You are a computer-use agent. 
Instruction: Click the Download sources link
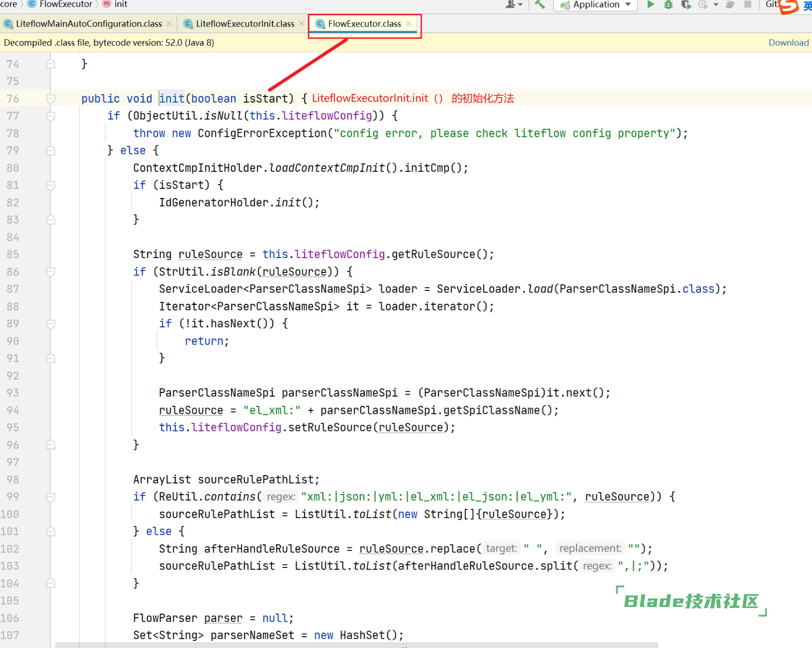point(788,43)
